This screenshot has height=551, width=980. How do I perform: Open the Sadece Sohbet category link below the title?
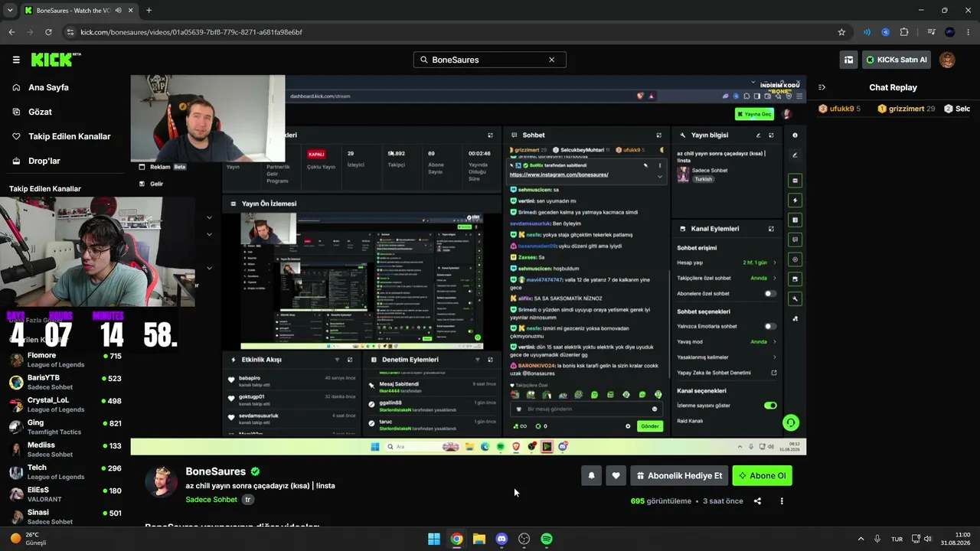211,500
